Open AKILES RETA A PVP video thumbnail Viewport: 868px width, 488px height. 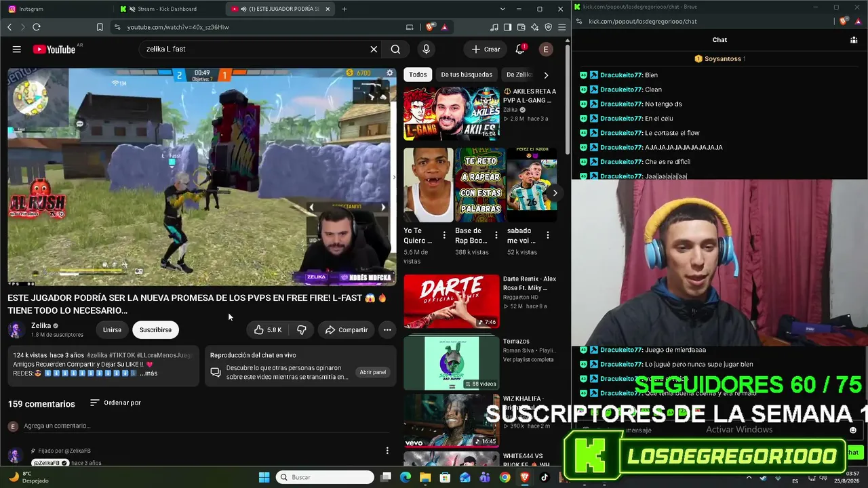[x=452, y=113]
